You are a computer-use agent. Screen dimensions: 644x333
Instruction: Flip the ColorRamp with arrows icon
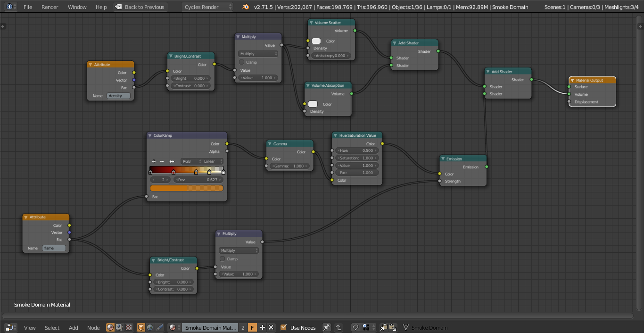[172, 161]
